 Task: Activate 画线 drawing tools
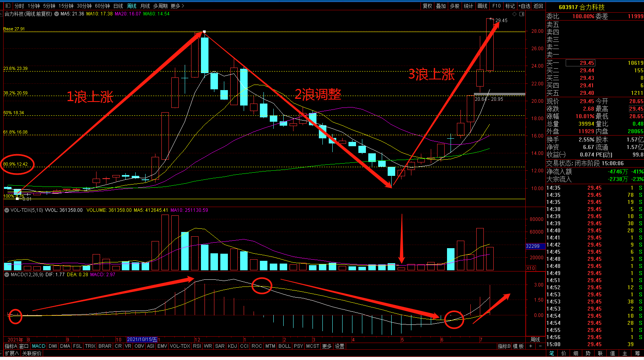tap(482, 6)
